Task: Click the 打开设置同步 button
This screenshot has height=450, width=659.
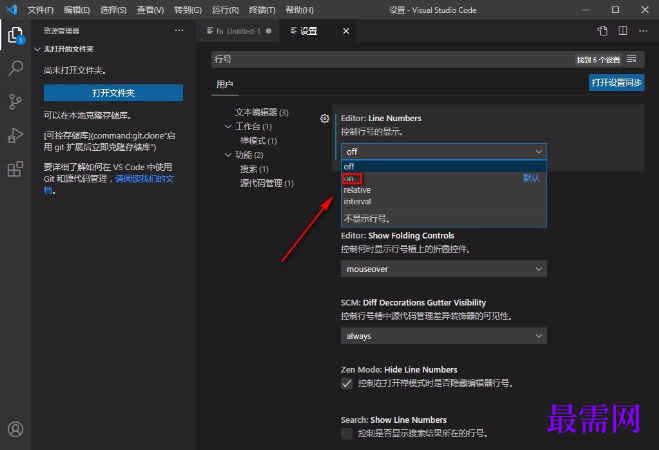Action: click(x=617, y=82)
